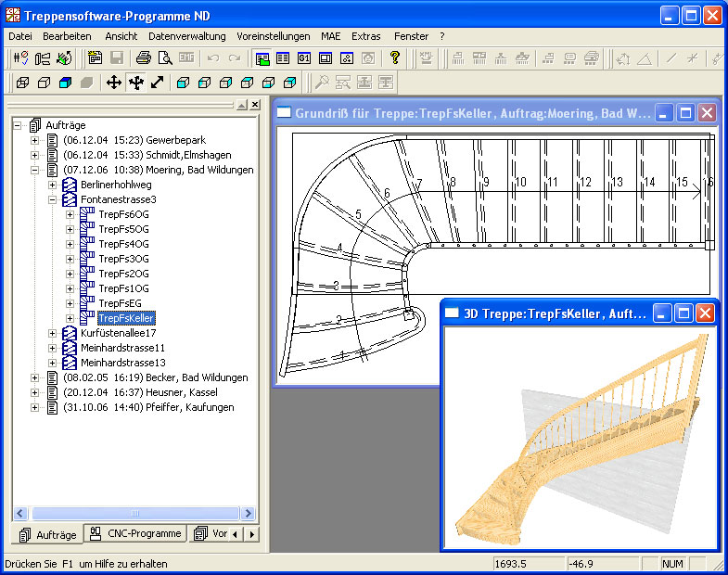Click tab strip right scroll arrow
The width and height of the screenshot is (728, 575).
pos(252,534)
